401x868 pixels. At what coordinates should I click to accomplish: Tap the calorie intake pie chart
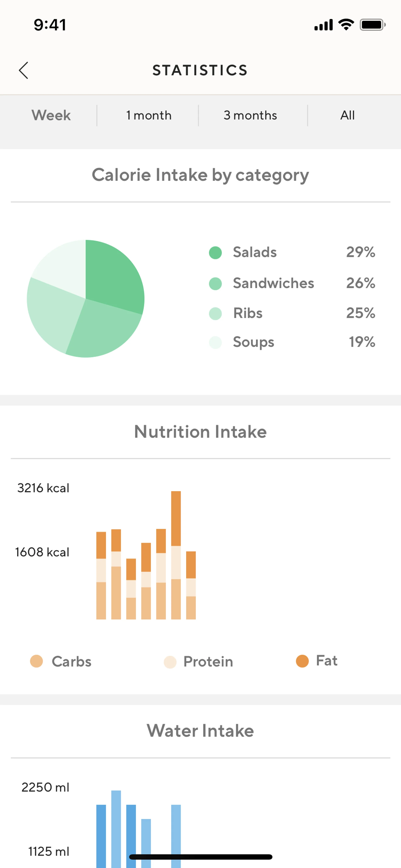coord(86,299)
